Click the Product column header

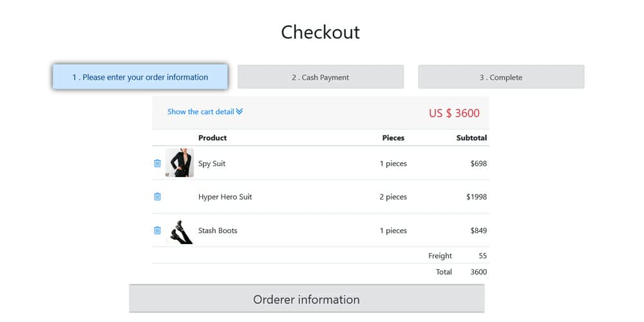[213, 138]
